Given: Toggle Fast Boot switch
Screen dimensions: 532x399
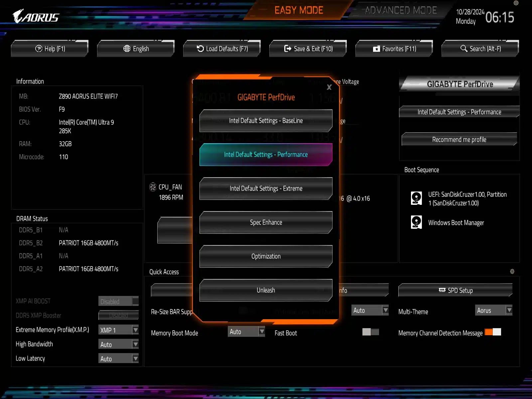Looking at the screenshot, I should coord(371,332).
